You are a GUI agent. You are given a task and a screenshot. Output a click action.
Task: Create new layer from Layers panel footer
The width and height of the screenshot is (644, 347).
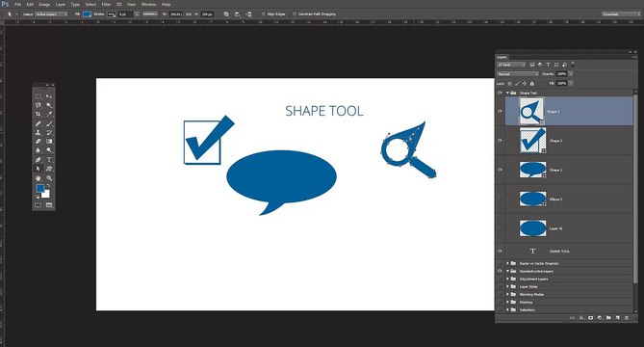tap(617, 318)
